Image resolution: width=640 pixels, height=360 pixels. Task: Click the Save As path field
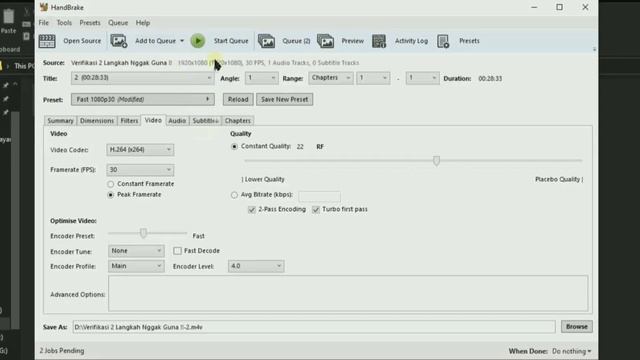pos(314,327)
